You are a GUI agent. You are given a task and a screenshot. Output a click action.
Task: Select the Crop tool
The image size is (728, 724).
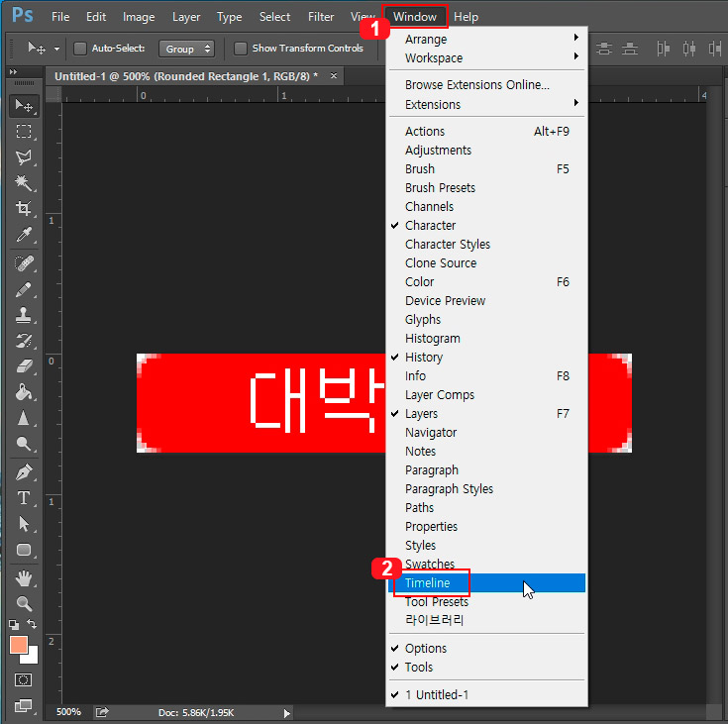24,208
